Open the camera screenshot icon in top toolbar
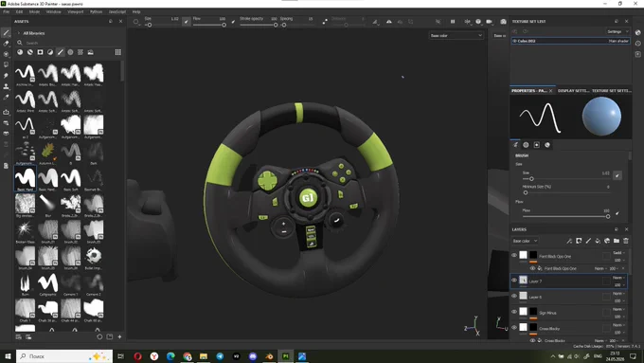This screenshot has width=644, height=363. (503, 22)
